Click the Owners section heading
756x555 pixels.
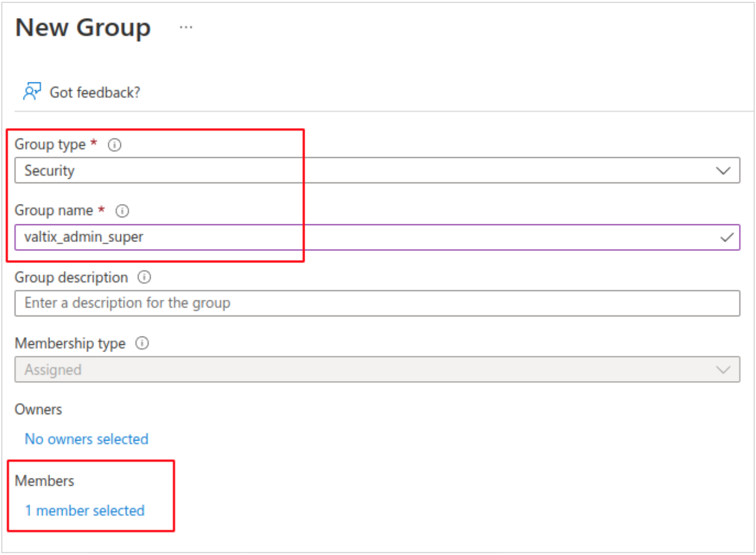tap(39, 409)
